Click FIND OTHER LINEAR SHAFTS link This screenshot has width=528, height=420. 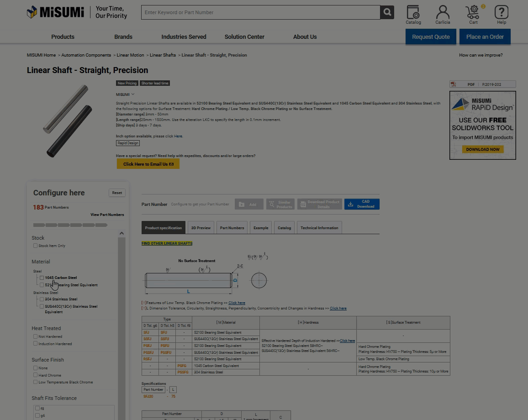(167, 243)
